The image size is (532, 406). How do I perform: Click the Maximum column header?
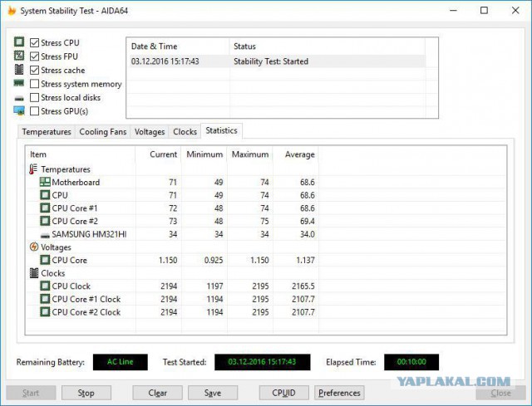(x=250, y=154)
